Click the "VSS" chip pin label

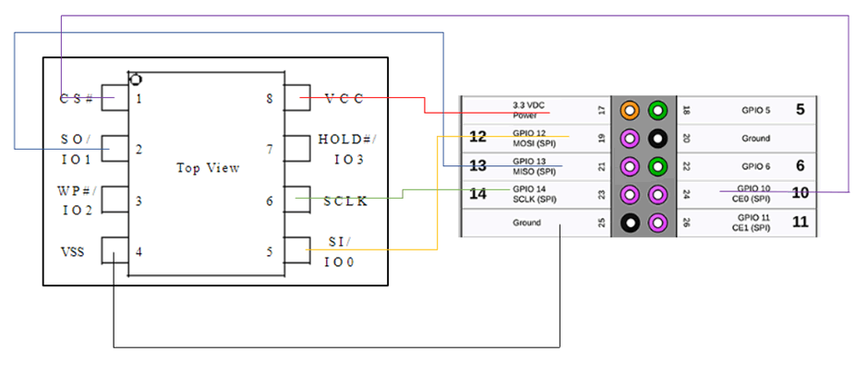(73, 252)
